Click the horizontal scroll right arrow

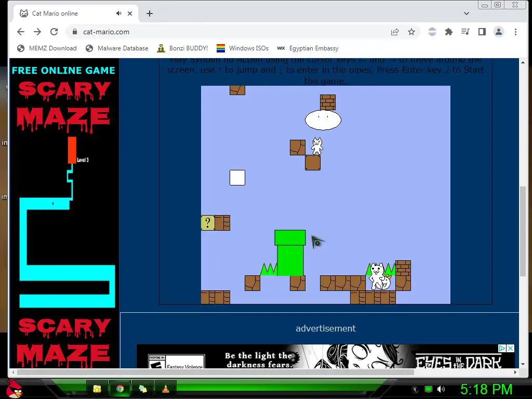click(x=515, y=372)
